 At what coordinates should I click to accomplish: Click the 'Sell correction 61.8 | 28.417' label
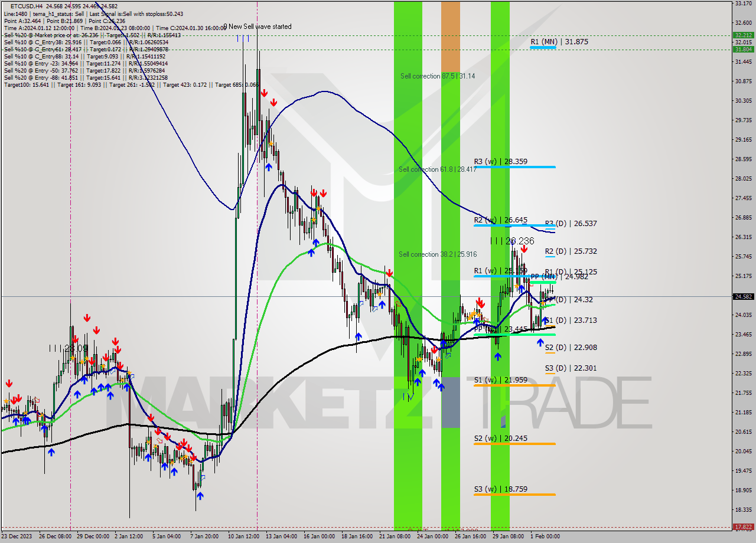(437, 169)
